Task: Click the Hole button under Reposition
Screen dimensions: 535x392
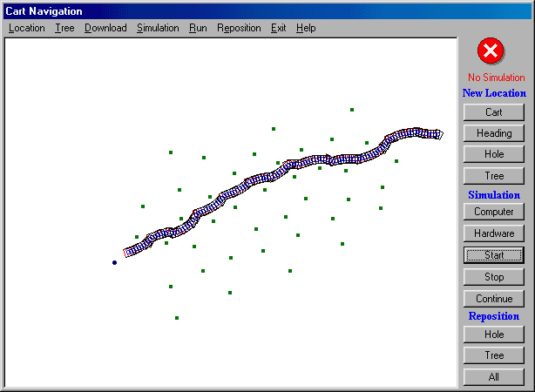Action: [494, 335]
